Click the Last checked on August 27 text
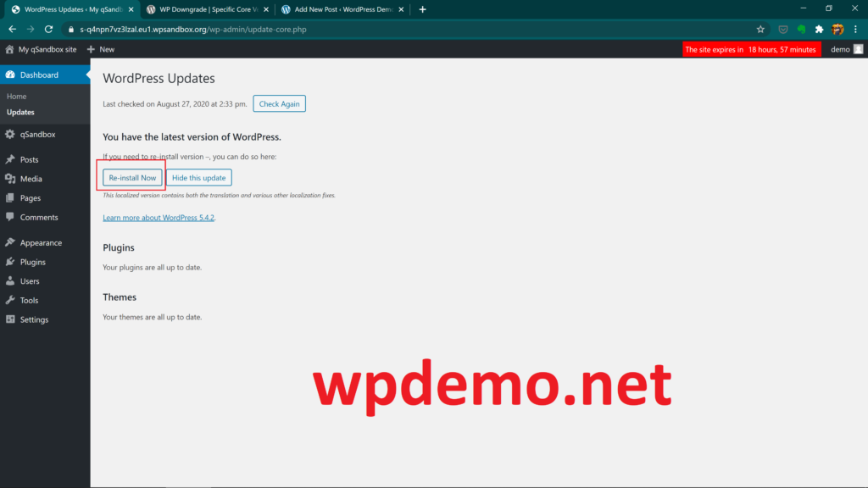Viewport: 868px width, 488px height. click(x=175, y=104)
